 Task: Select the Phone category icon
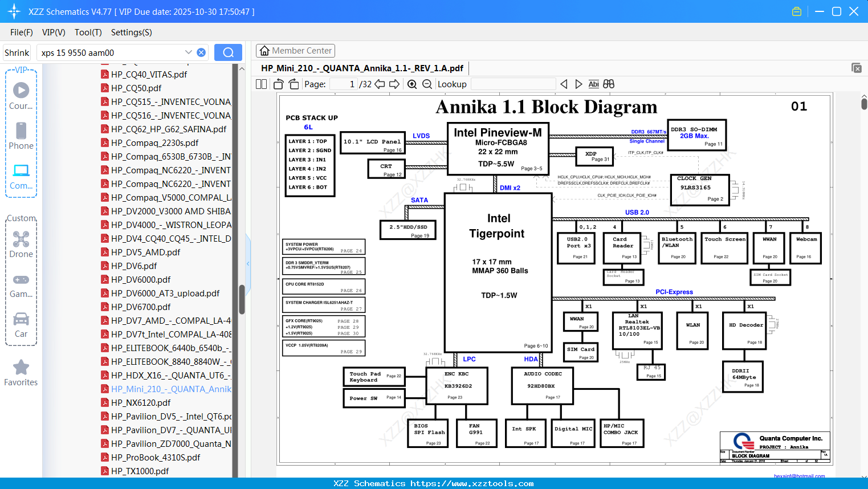pyautogui.click(x=21, y=136)
